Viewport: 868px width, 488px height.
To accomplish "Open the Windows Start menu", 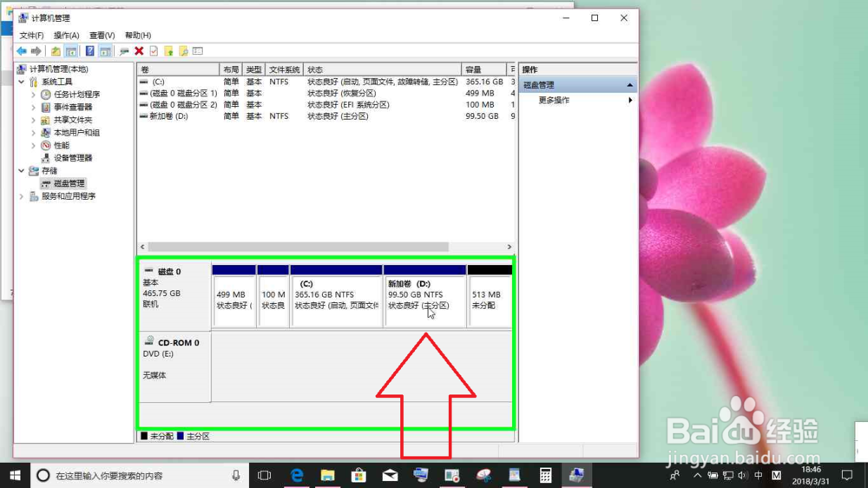I will (x=15, y=475).
